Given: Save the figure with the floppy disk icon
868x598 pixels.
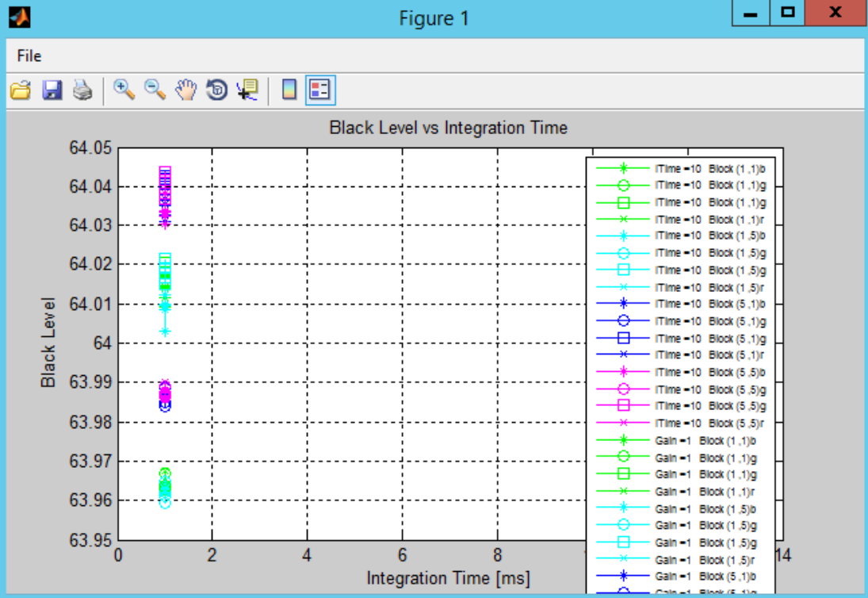Looking at the screenshot, I should coord(52,90).
